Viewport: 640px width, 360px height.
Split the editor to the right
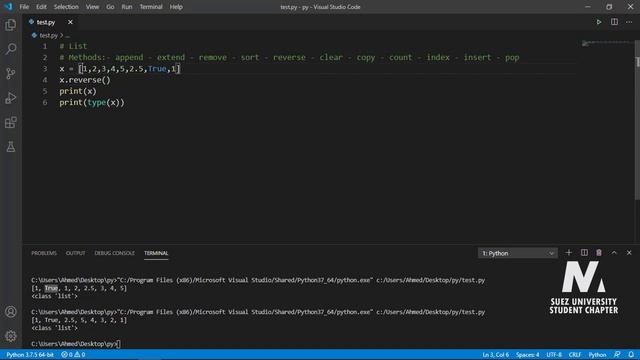pos(614,22)
